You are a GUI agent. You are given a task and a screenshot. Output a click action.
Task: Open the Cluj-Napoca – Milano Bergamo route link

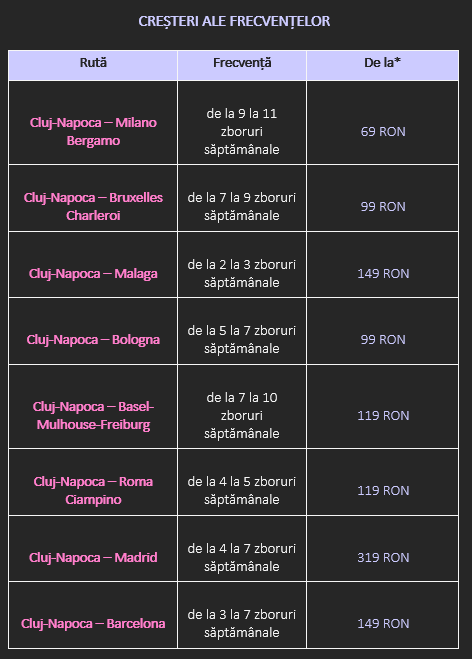pyautogui.click(x=93, y=131)
